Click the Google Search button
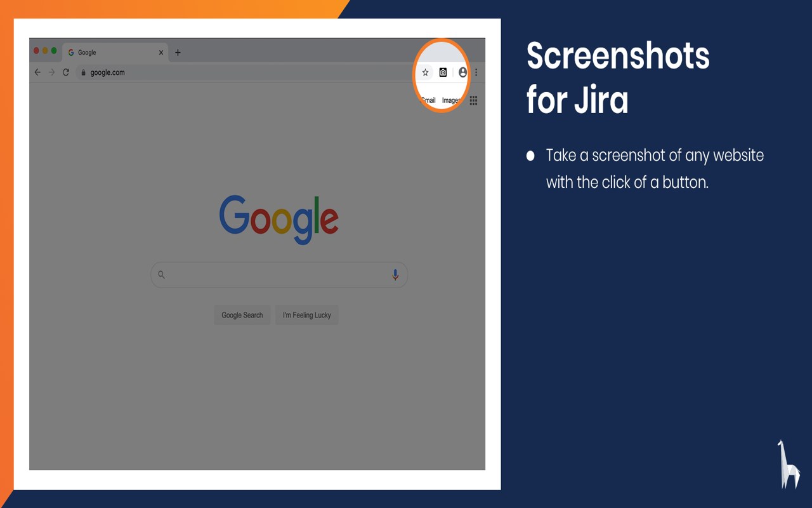The width and height of the screenshot is (812, 508). point(242,315)
